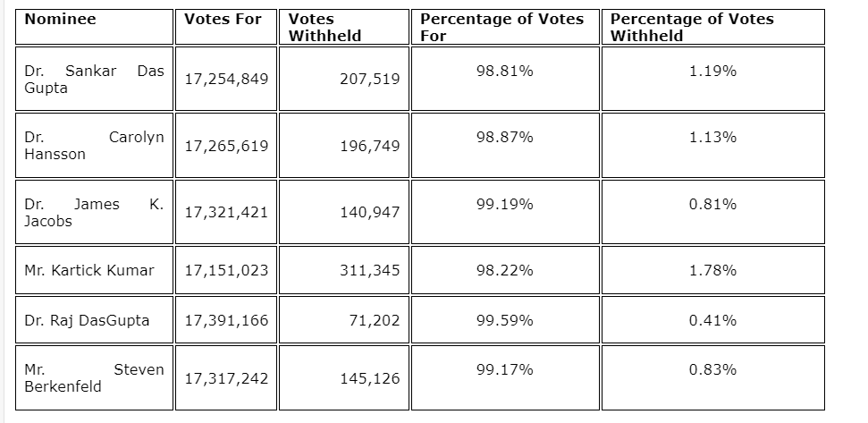Click the Percentage of Votes For header
The width and height of the screenshot is (868, 423).
(501, 27)
